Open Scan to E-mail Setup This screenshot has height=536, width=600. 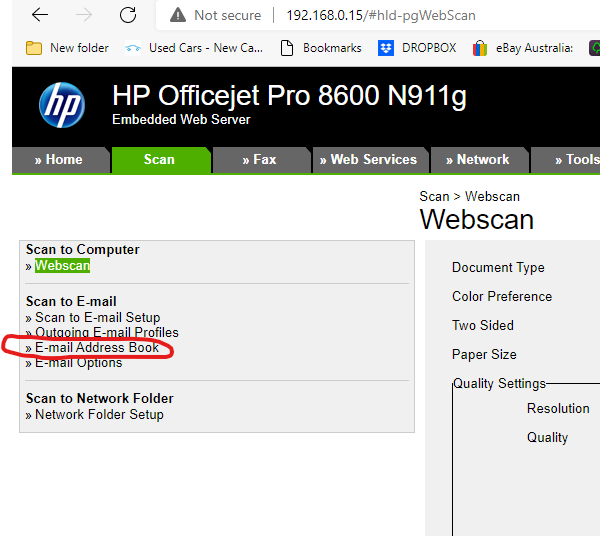pos(97,318)
